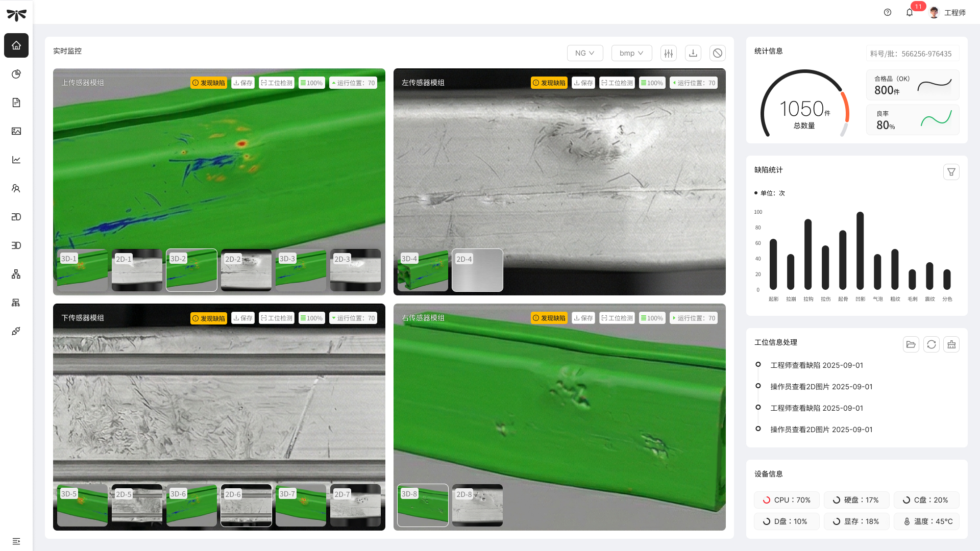Toggle the sidebar collapse icon at bottom
Screen dimensions: 980x551
click(16, 541)
